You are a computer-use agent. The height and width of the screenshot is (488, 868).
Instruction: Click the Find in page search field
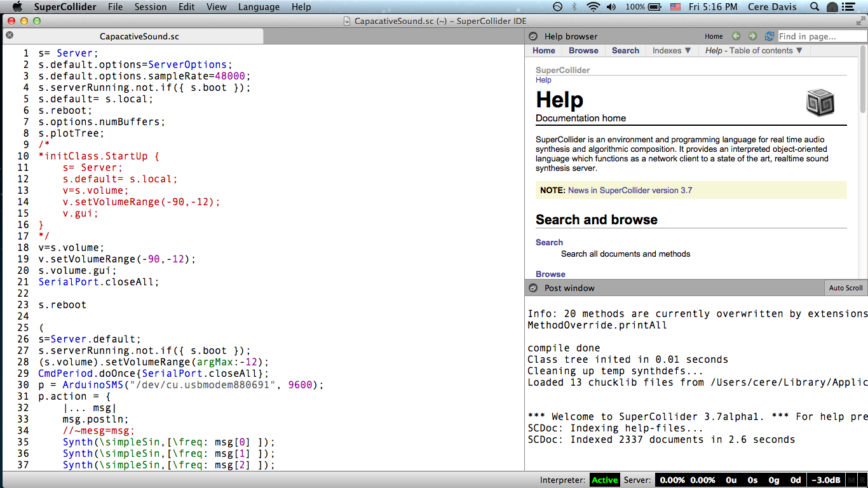pyautogui.click(x=822, y=36)
